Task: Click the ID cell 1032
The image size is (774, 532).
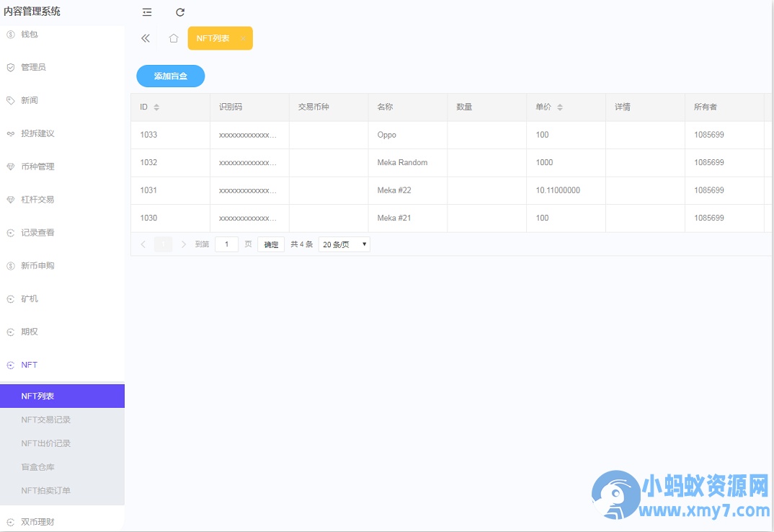Action: coord(170,162)
